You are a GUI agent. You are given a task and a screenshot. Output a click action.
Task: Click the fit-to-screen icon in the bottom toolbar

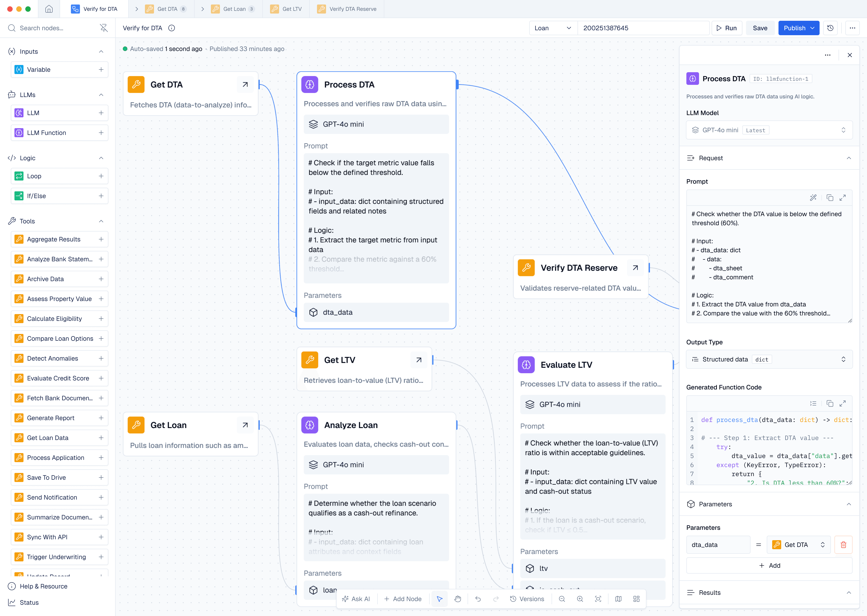tap(598, 599)
